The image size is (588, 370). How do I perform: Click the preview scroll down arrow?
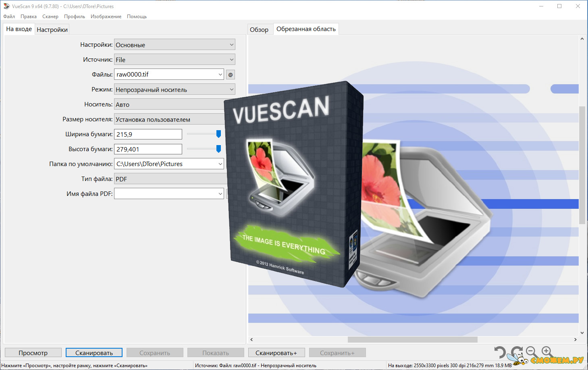click(582, 333)
